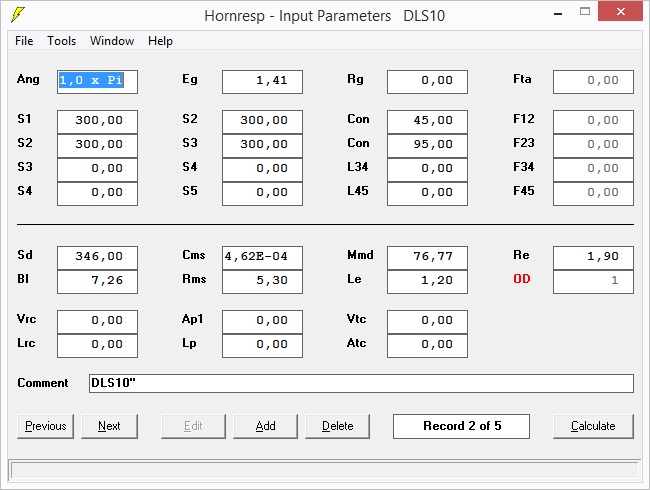
Task: Click the S5 input field
Action: point(262,194)
